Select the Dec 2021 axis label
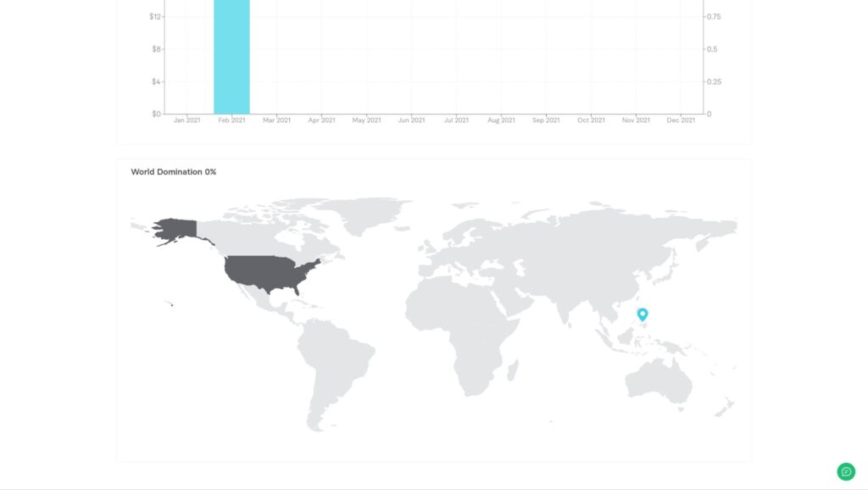The height and width of the screenshot is (490, 868). (681, 120)
